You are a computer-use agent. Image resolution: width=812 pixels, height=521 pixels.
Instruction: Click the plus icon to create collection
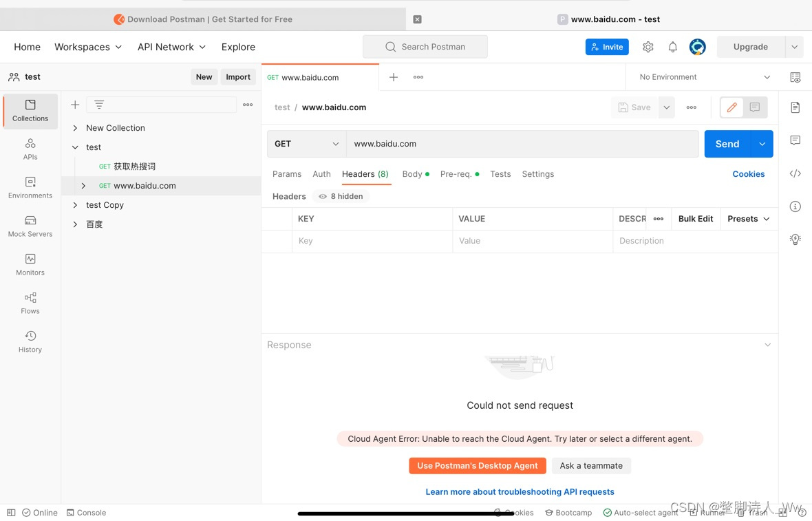[75, 105]
